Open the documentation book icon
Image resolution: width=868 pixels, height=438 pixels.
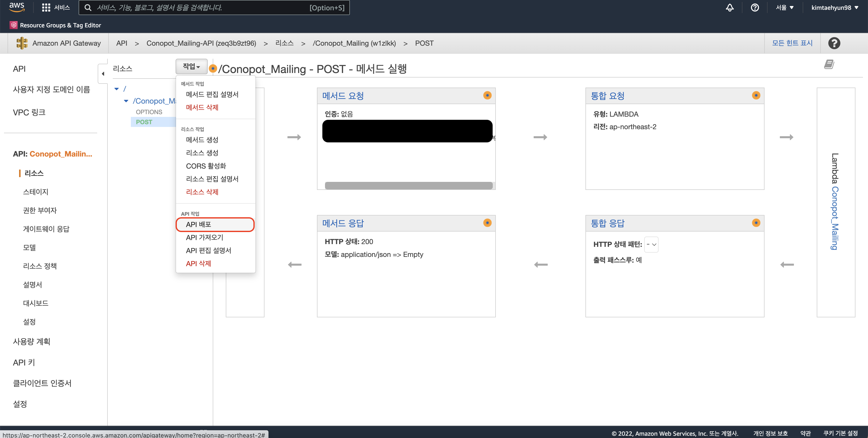pos(829,64)
